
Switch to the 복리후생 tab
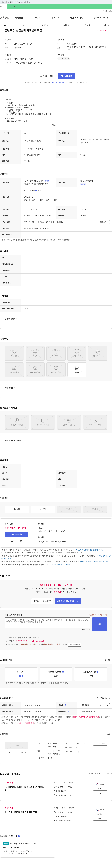click(66, 25)
